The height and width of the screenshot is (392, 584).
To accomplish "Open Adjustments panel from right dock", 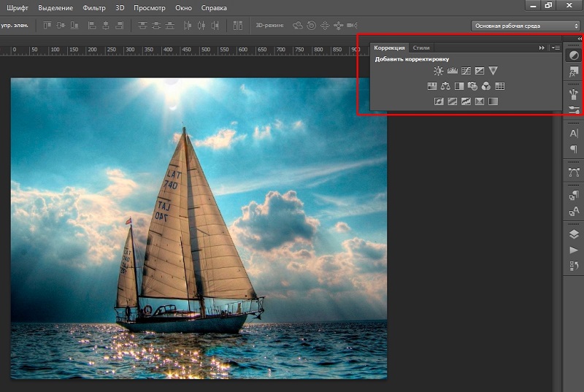I will pyautogui.click(x=574, y=55).
